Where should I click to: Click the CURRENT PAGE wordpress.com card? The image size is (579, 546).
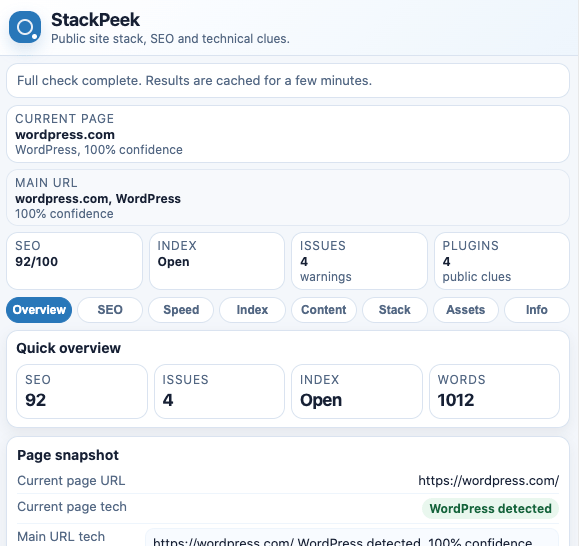coord(288,134)
